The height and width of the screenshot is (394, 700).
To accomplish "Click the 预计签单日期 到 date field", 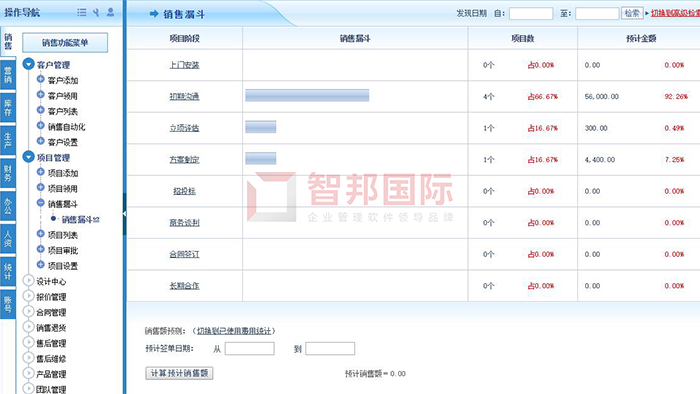I will [330, 348].
